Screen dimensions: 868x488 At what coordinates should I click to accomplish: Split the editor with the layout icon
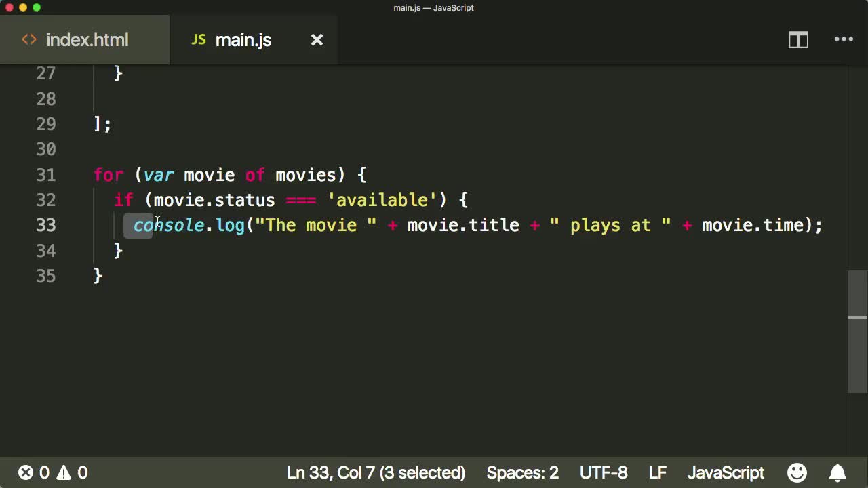pyautogui.click(x=798, y=40)
